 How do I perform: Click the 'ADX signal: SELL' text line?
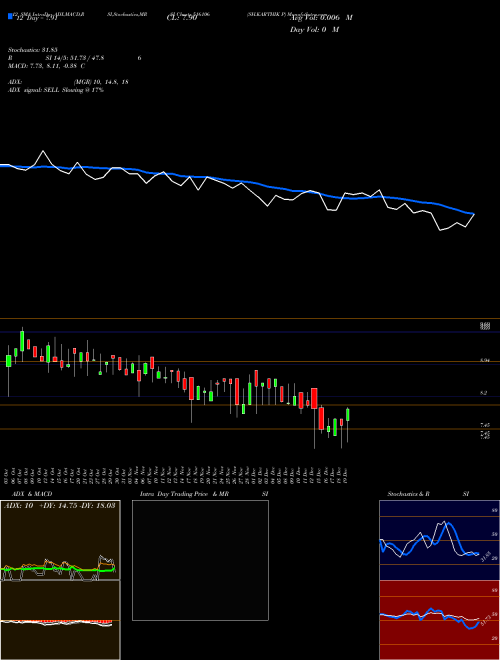point(56,90)
